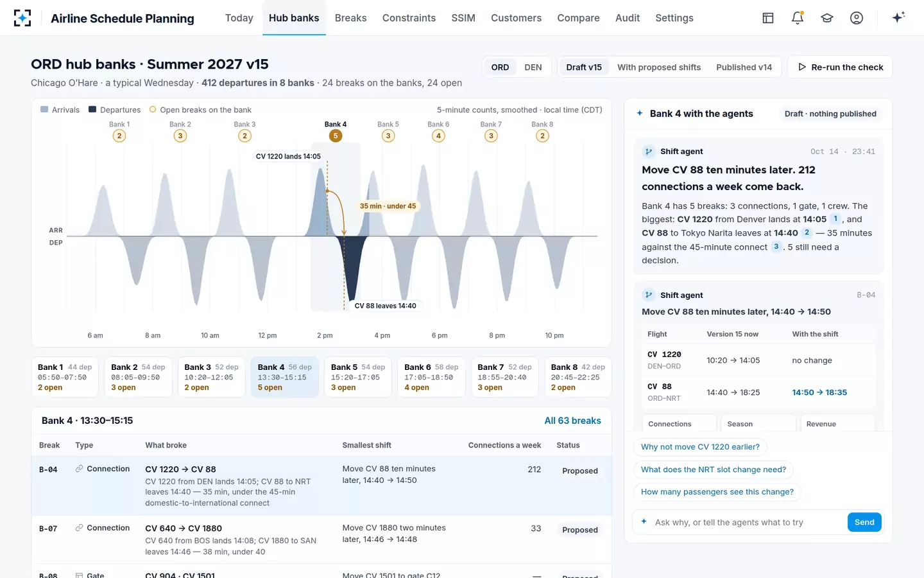Click Shift agent avatar on B-04 message
The image size is (924, 578).
(x=649, y=295)
